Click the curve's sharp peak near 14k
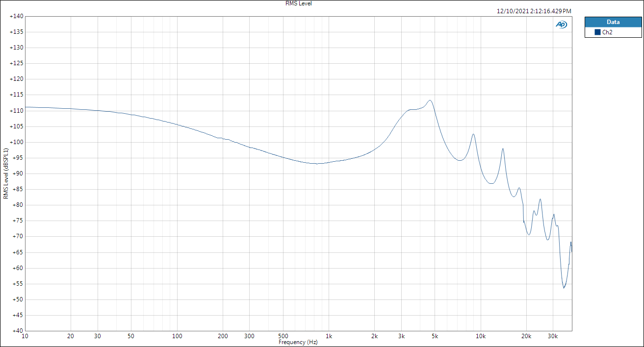 pos(503,149)
